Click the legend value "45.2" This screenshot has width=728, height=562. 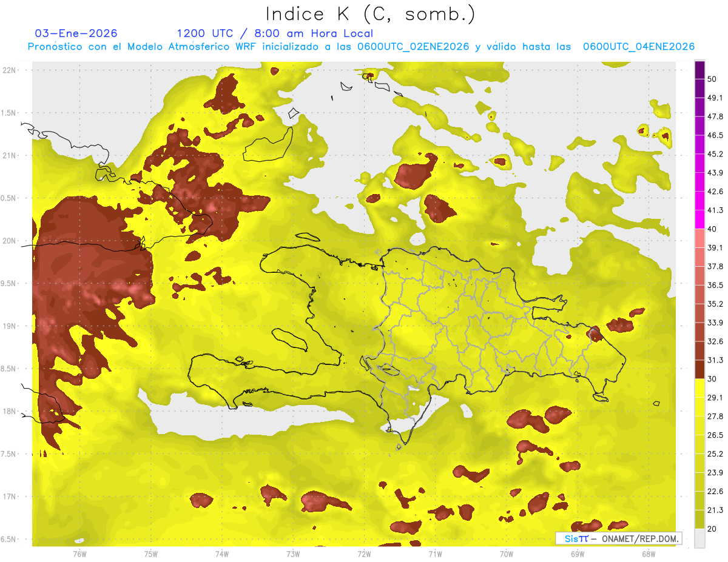click(x=716, y=155)
